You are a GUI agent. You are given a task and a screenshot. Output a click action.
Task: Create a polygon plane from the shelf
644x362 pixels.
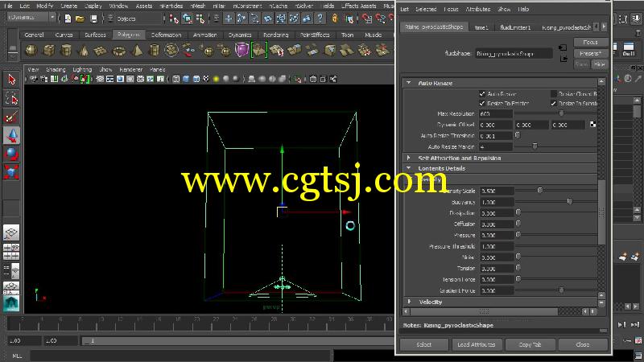pyautogui.click(x=101, y=50)
